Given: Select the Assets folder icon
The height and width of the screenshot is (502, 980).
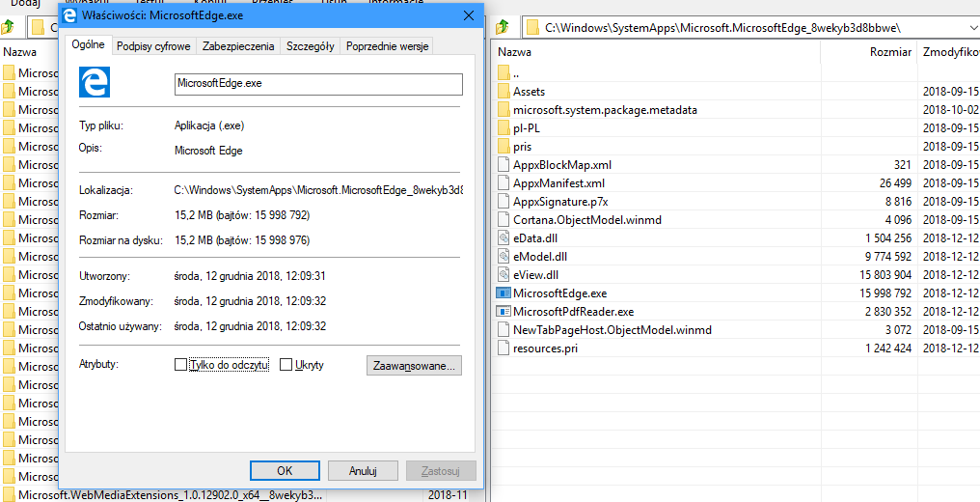Looking at the screenshot, I should point(504,92).
